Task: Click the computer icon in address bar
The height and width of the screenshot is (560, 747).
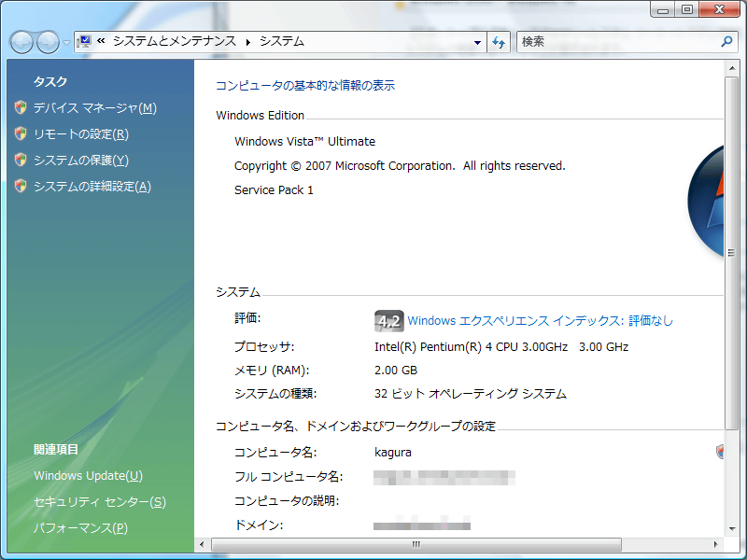Action: coord(84,41)
